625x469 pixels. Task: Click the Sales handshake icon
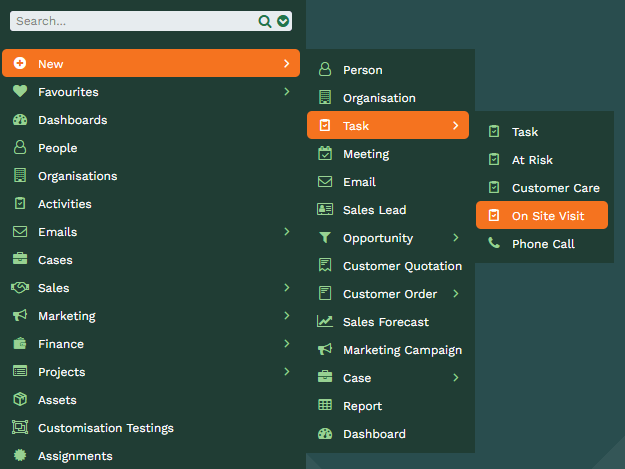click(20, 287)
